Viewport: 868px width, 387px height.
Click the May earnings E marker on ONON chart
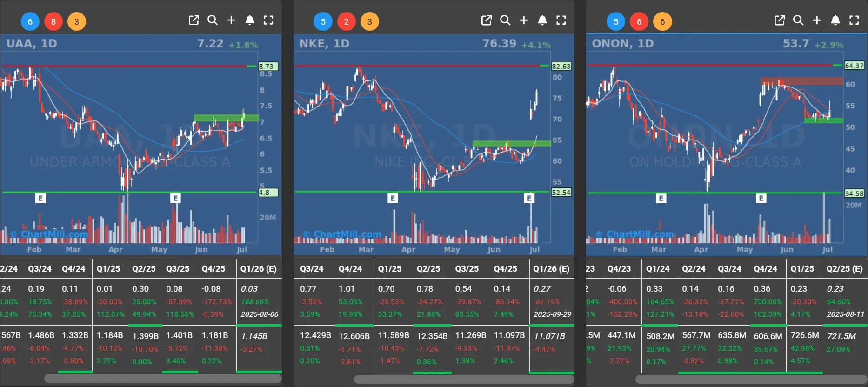[x=761, y=199]
